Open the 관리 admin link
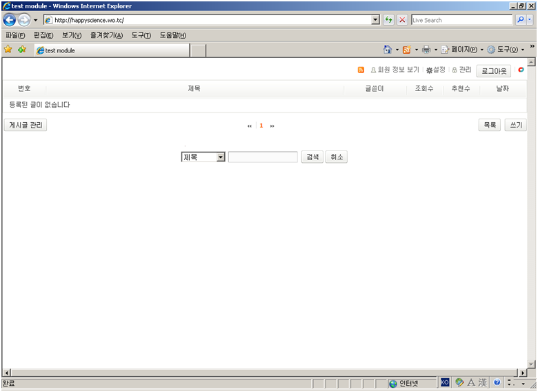 (462, 70)
